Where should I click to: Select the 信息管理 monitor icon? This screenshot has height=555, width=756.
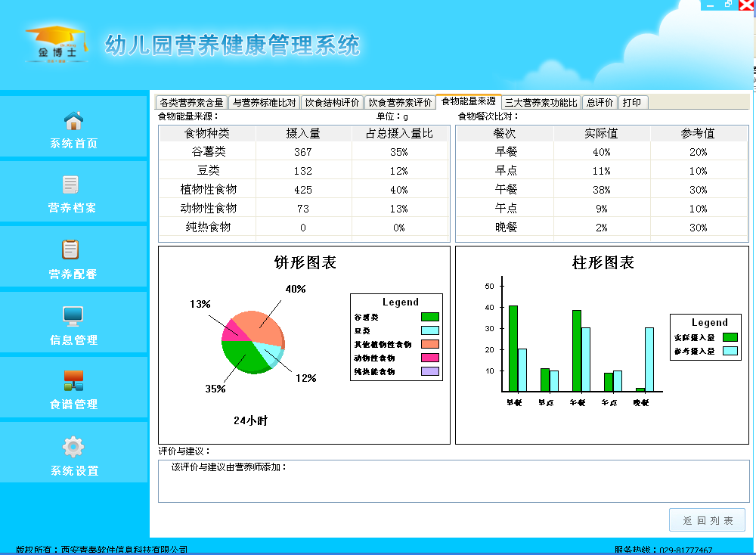[x=73, y=315]
